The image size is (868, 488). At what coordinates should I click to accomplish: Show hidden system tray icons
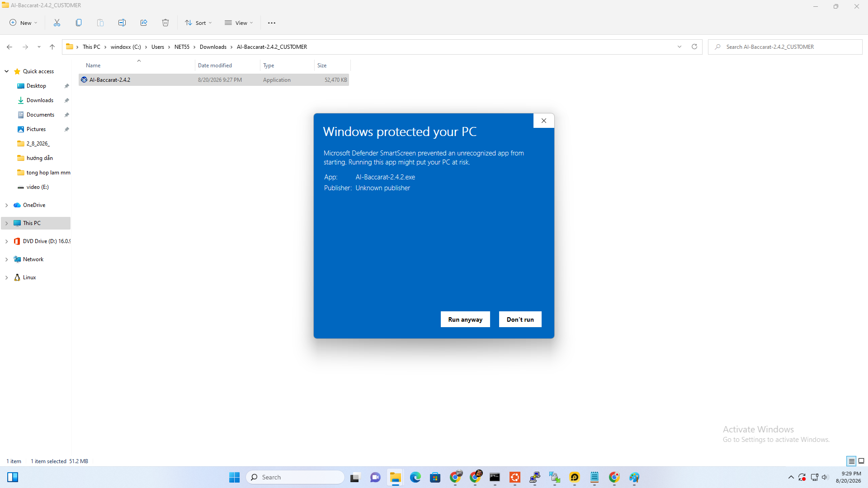click(x=791, y=477)
